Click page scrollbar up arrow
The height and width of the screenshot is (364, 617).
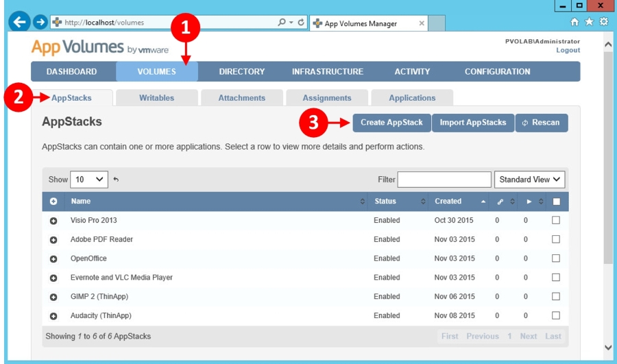coord(608,45)
